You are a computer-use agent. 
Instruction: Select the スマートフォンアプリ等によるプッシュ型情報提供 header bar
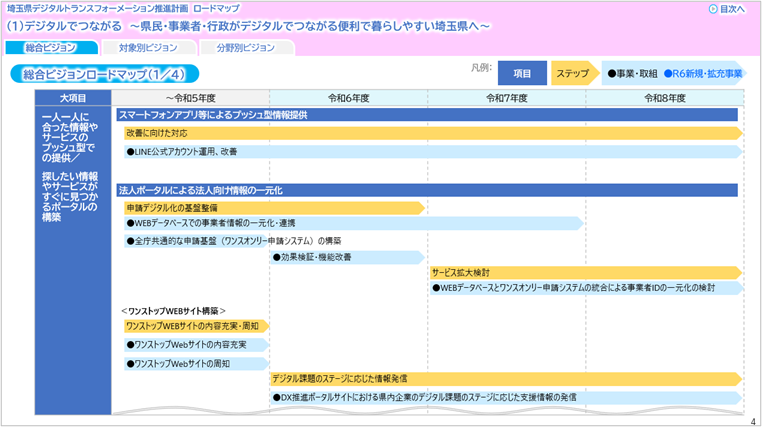point(427,115)
